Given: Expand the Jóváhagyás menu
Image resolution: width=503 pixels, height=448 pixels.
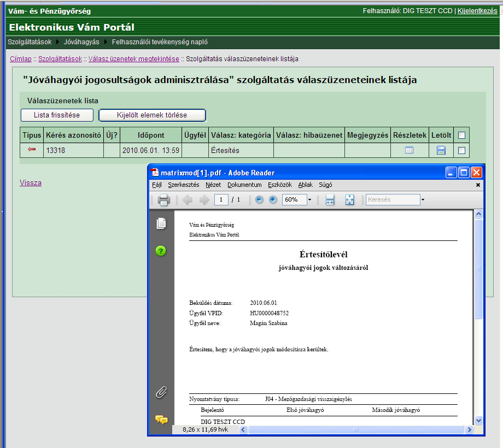Looking at the screenshot, I should click(81, 42).
